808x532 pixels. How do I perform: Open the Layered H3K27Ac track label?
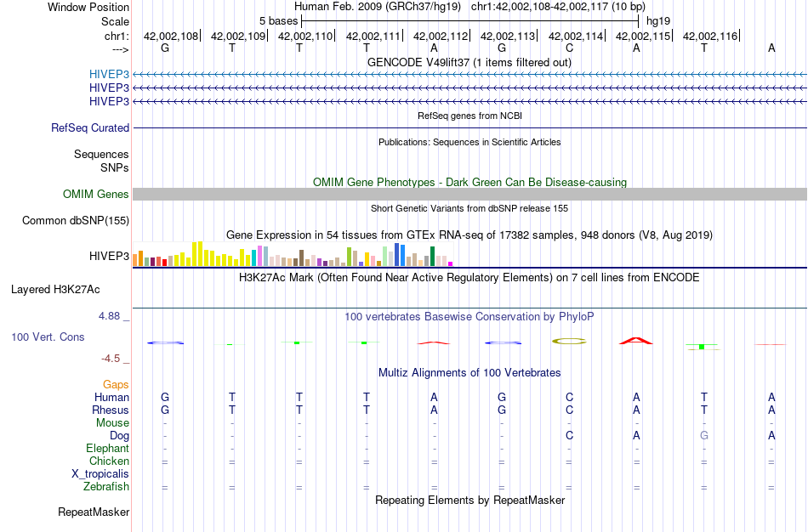(x=55, y=290)
